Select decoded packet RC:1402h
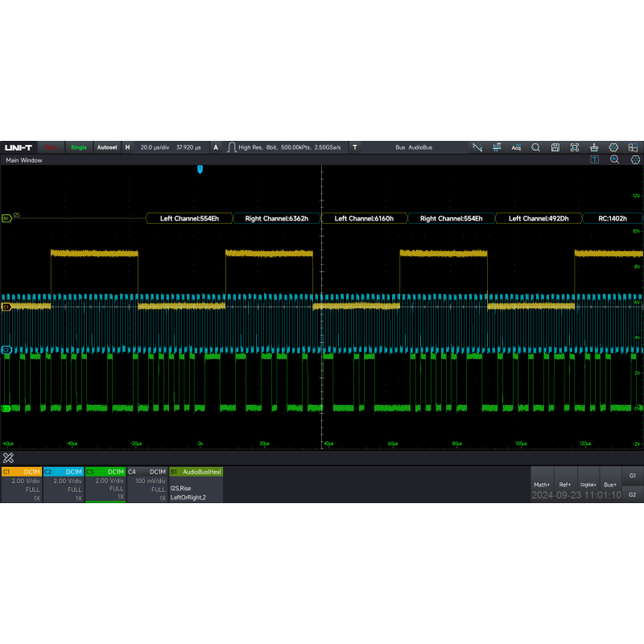This screenshot has height=644, width=644. point(613,218)
